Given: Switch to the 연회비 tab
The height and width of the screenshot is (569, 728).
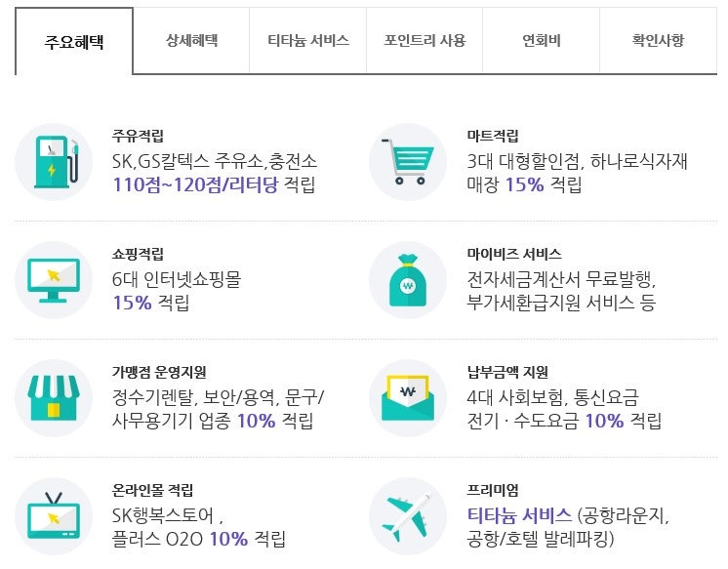Looking at the screenshot, I should (x=541, y=40).
